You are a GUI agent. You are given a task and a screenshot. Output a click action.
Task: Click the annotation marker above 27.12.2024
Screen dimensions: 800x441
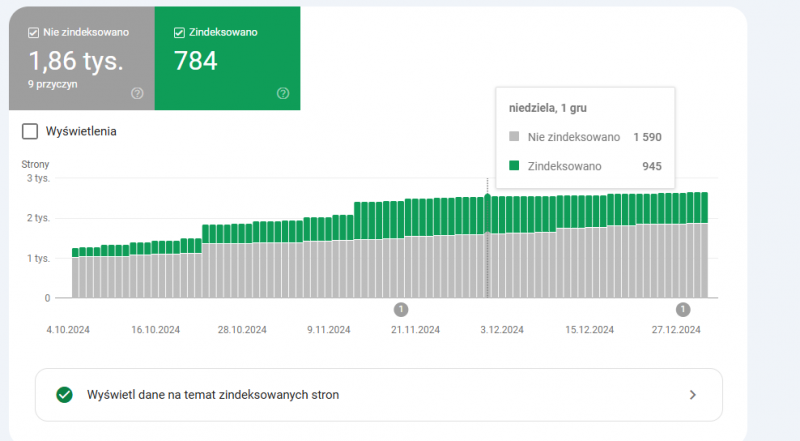[684, 309]
